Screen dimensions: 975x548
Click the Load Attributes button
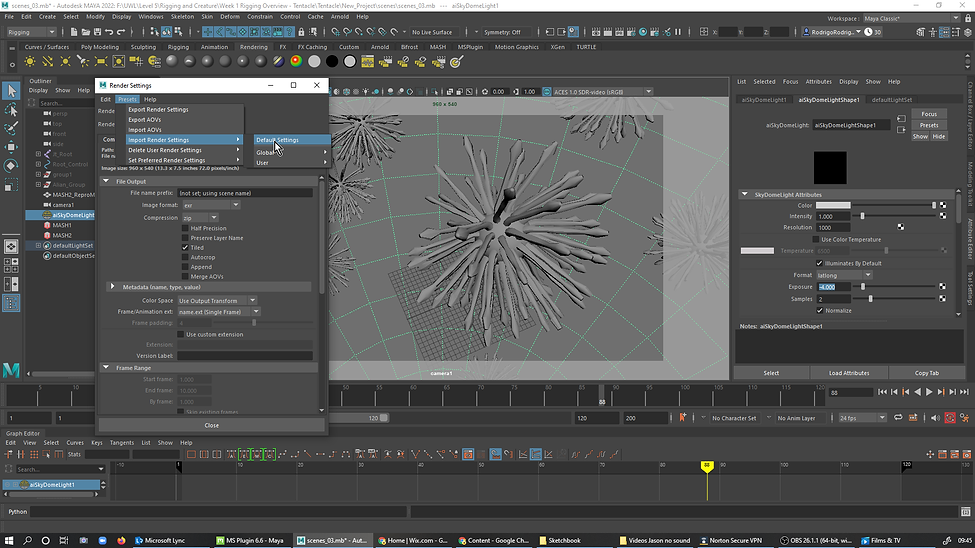849,373
